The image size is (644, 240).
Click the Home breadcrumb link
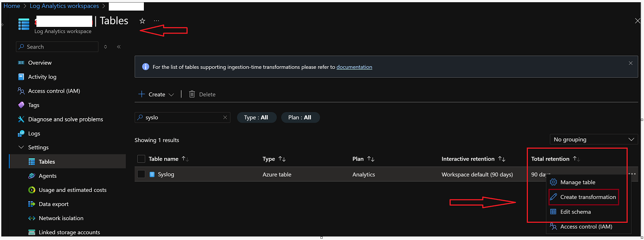(12, 6)
